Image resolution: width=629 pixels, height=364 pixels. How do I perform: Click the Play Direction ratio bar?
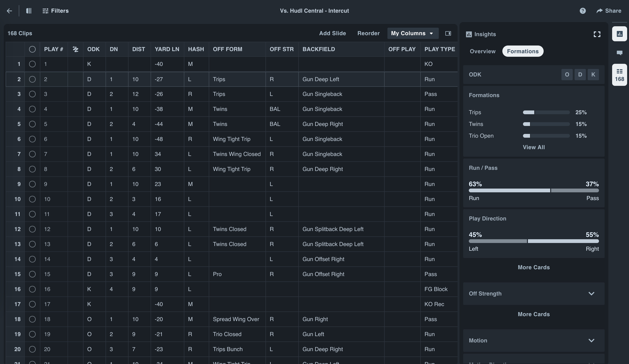(x=534, y=241)
